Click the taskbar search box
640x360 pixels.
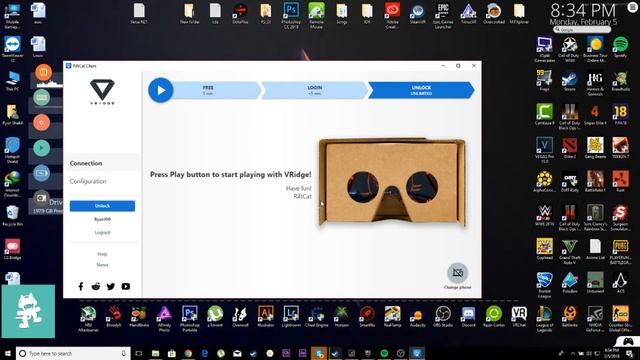point(73,353)
